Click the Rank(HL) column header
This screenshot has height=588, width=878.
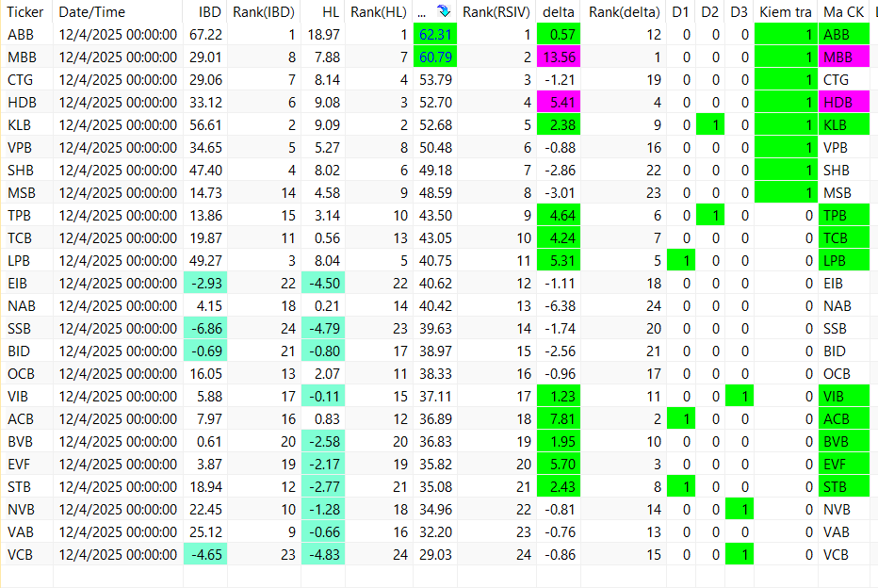coord(379,11)
